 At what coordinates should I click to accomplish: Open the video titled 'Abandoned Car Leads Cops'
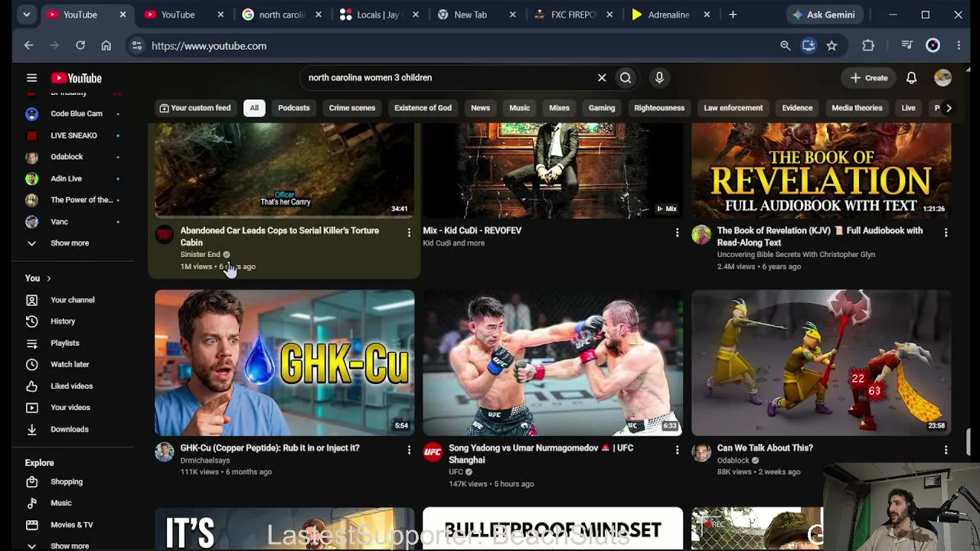pyautogui.click(x=279, y=236)
